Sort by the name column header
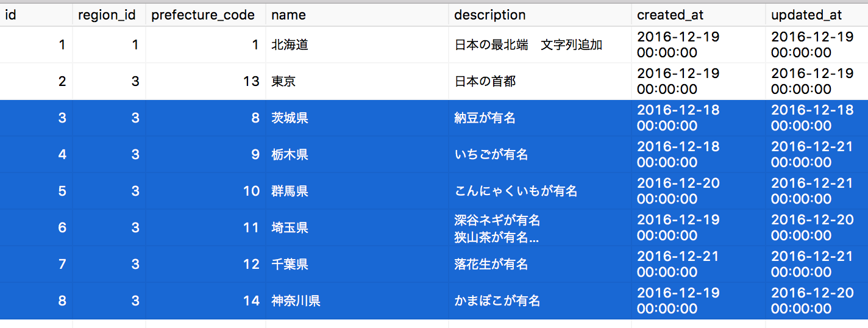The image size is (868, 328). click(x=357, y=15)
